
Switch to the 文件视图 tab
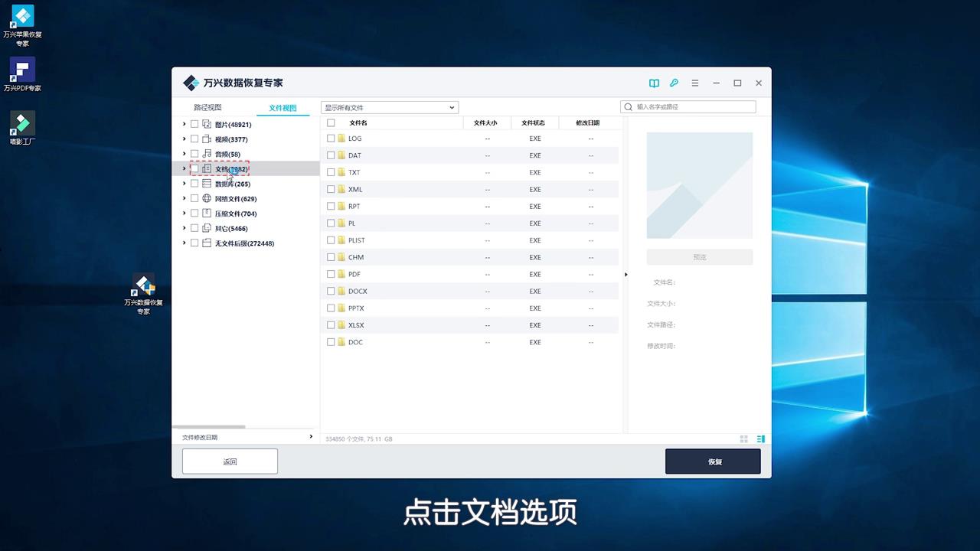[x=283, y=107]
